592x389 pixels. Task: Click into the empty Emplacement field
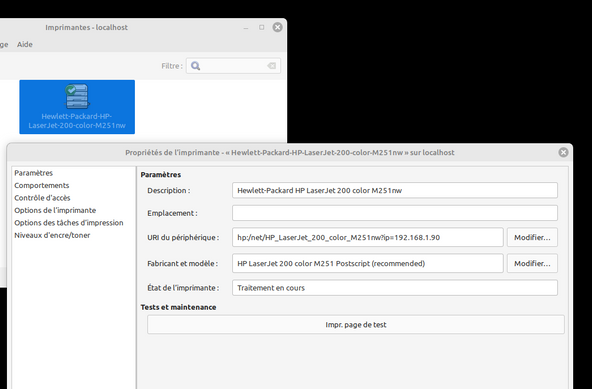point(395,213)
